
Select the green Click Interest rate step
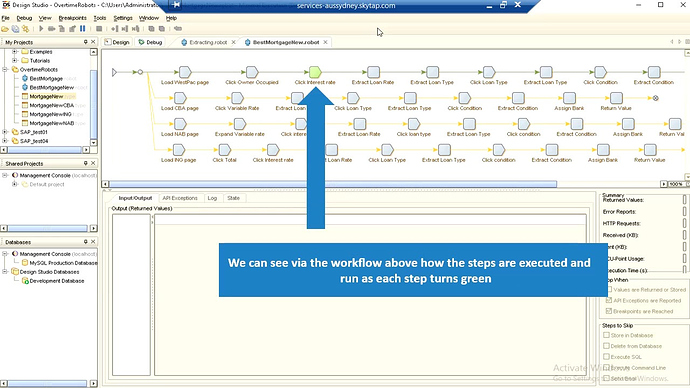pyautogui.click(x=315, y=72)
